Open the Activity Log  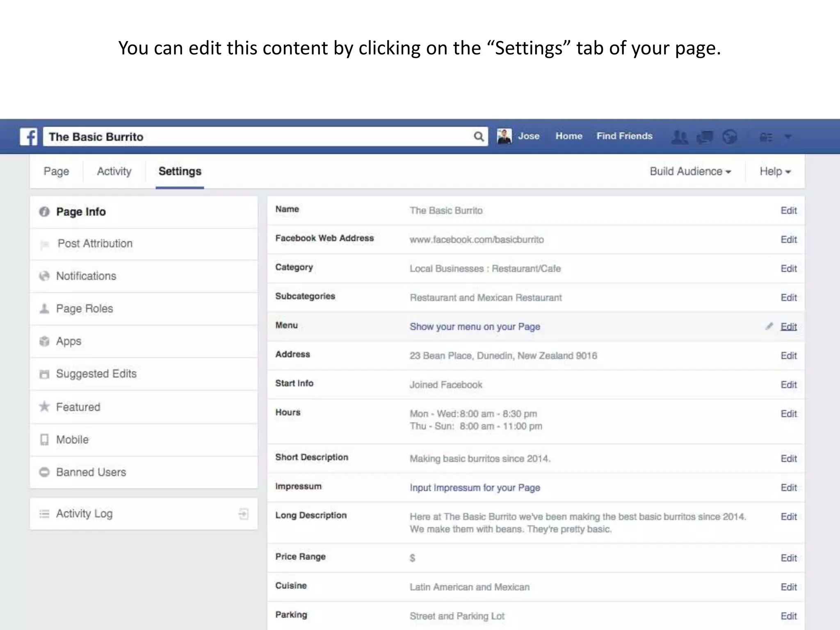tap(144, 514)
